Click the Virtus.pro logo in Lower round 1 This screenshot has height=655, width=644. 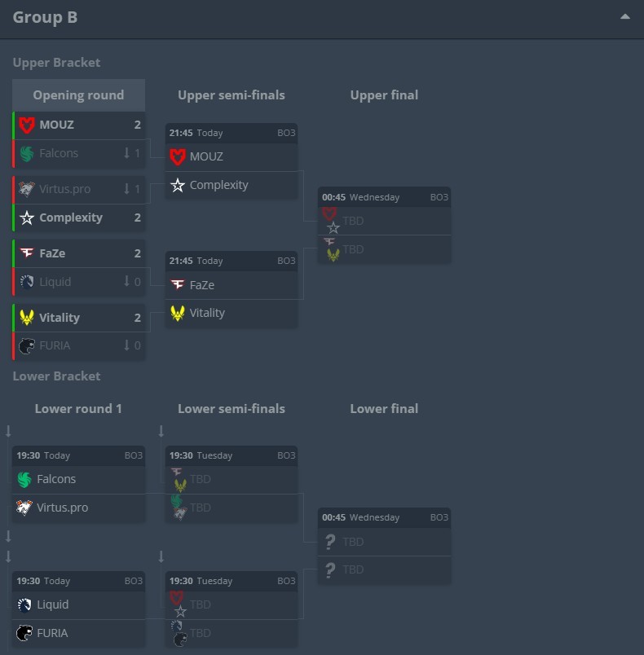[x=24, y=508]
